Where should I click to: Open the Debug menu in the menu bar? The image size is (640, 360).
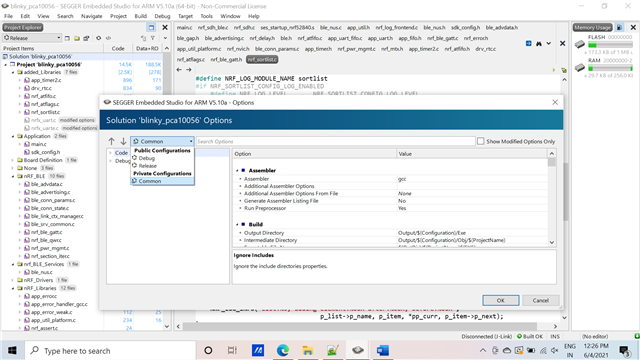tap(162, 16)
